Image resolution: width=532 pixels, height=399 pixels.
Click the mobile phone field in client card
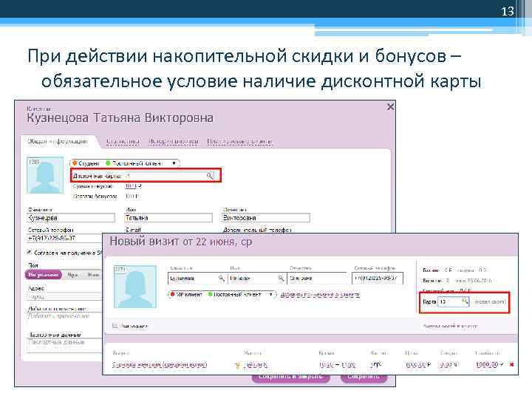click(x=64, y=238)
